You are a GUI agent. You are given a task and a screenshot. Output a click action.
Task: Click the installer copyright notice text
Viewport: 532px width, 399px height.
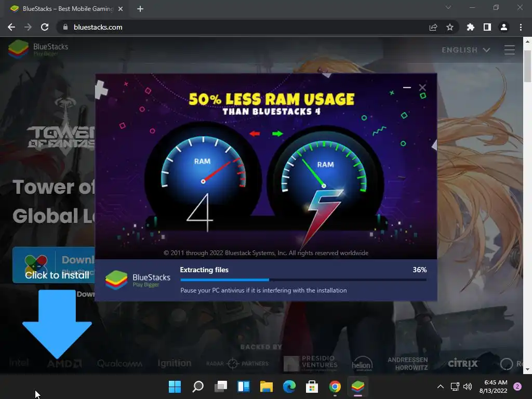point(266,253)
